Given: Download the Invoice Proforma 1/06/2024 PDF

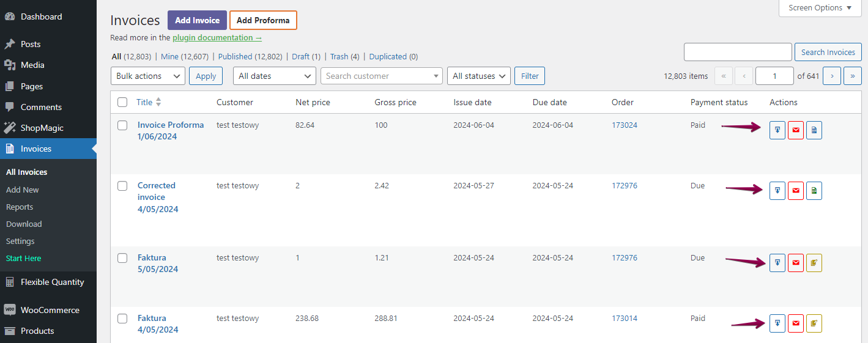Looking at the screenshot, I should click(777, 130).
